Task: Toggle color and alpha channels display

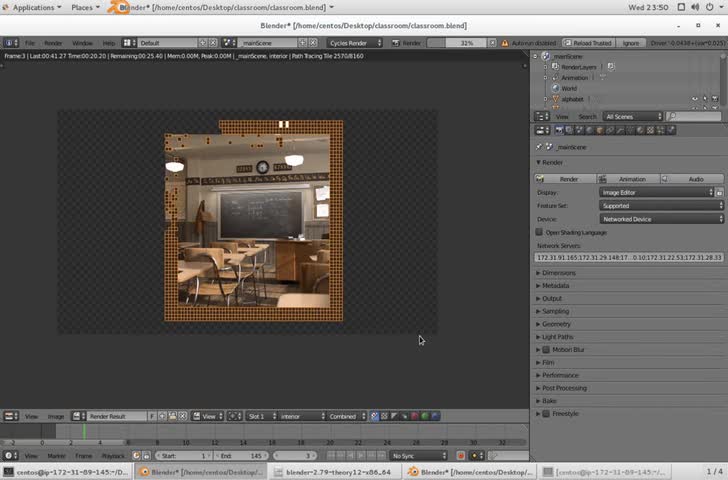Action: point(374,416)
